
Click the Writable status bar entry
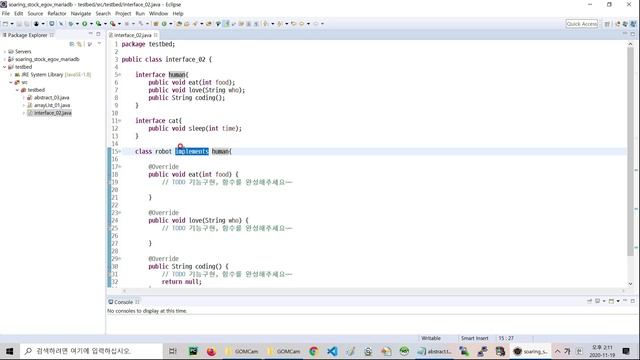[x=431, y=338]
